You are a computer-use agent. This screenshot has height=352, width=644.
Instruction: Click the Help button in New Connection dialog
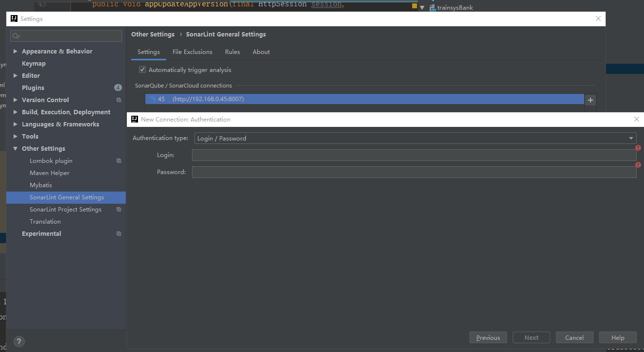[x=618, y=338]
